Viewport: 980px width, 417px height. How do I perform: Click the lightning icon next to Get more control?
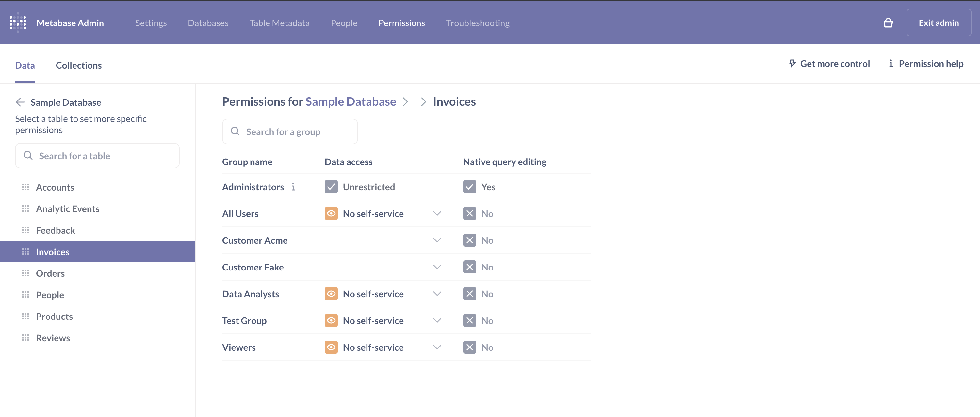point(792,64)
